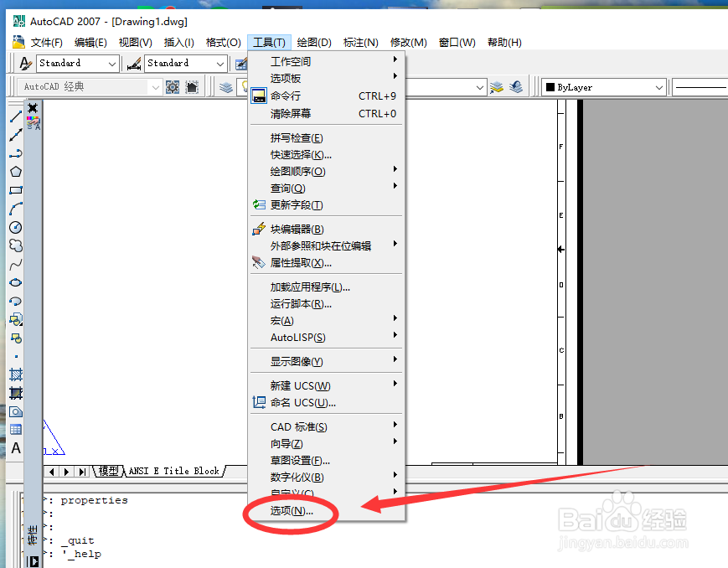This screenshot has width=728, height=568.
Task: Select the Gradient tool
Action: point(16,394)
